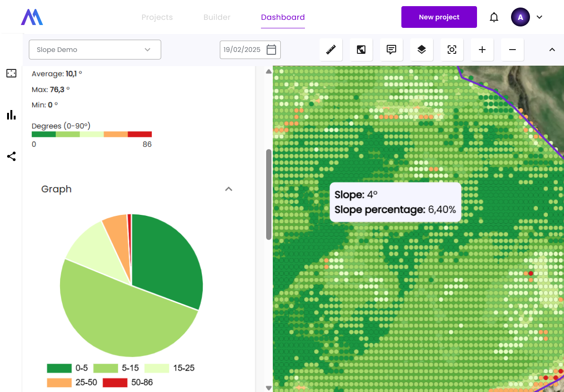The height and width of the screenshot is (392, 564).
Task: Collapse the Graph section
Action: pos(229,189)
